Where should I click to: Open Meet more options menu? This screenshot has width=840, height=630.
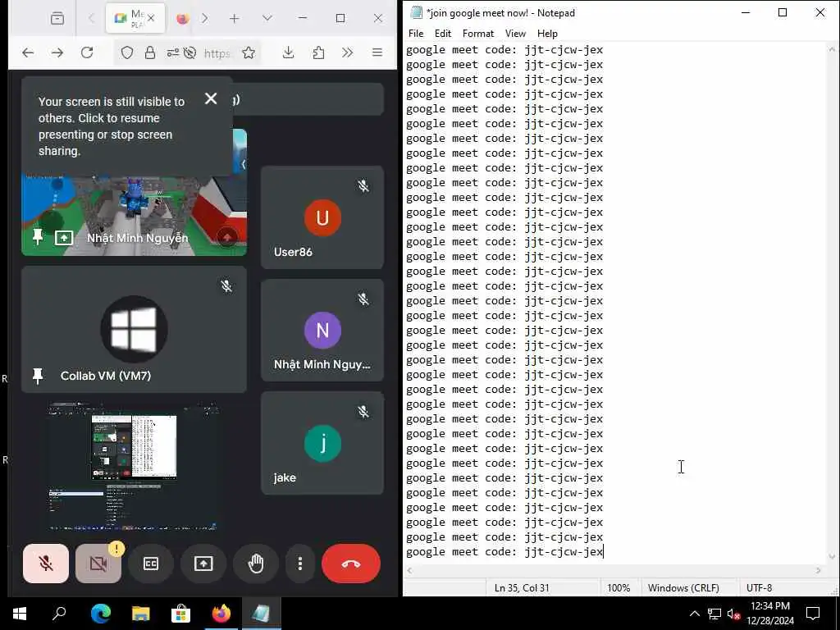tap(300, 563)
